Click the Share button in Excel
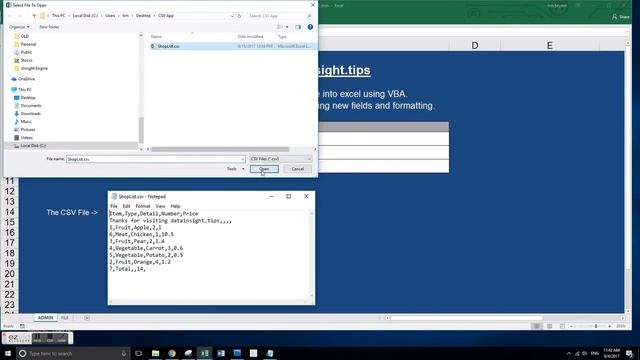The height and width of the screenshot is (360, 640). click(x=621, y=17)
